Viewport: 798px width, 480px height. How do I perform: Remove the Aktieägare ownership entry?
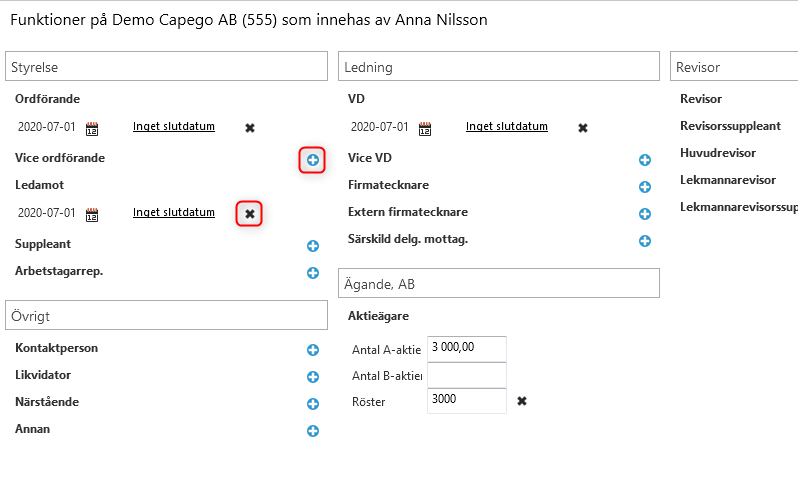[522, 401]
